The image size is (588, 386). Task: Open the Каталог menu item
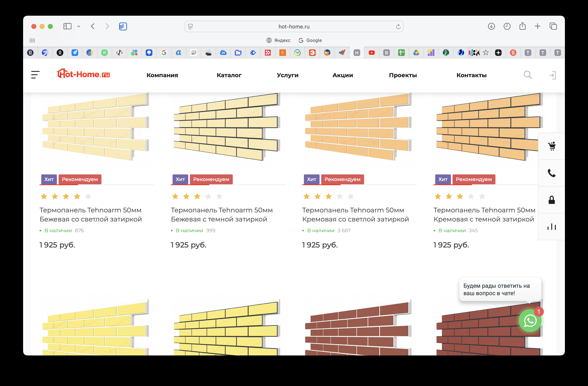coord(229,75)
